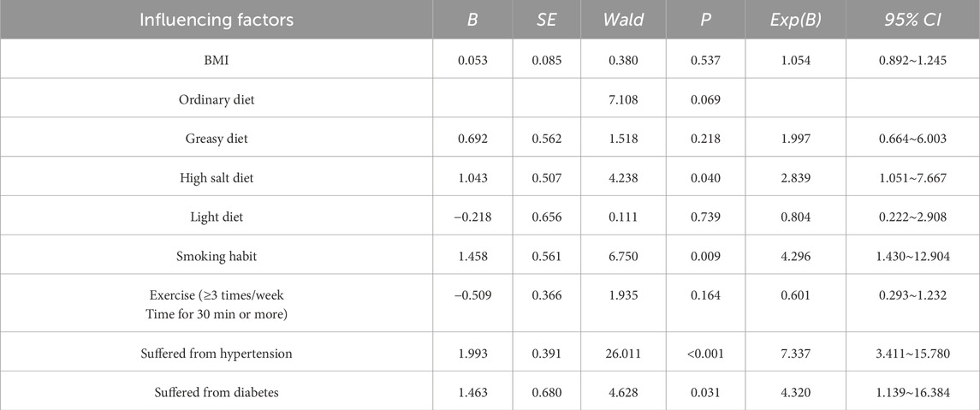Click the Ordinary diet row label
The height and width of the screenshot is (410, 980).
pos(217,99)
